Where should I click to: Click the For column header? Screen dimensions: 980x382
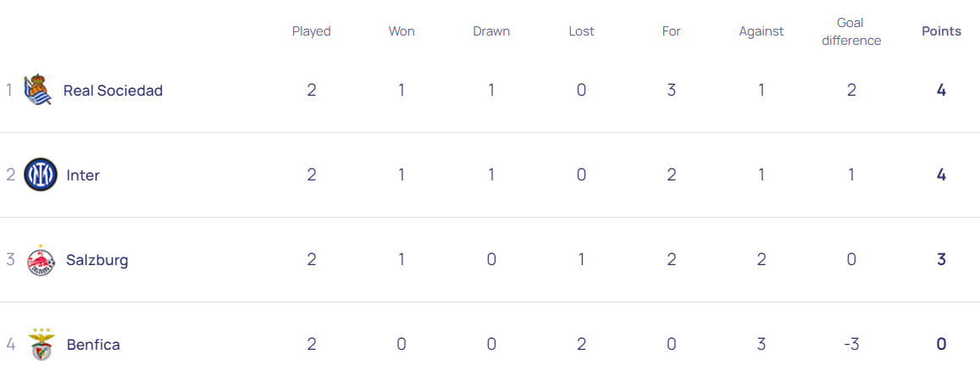pyautogui.click(x=671, y=31)
